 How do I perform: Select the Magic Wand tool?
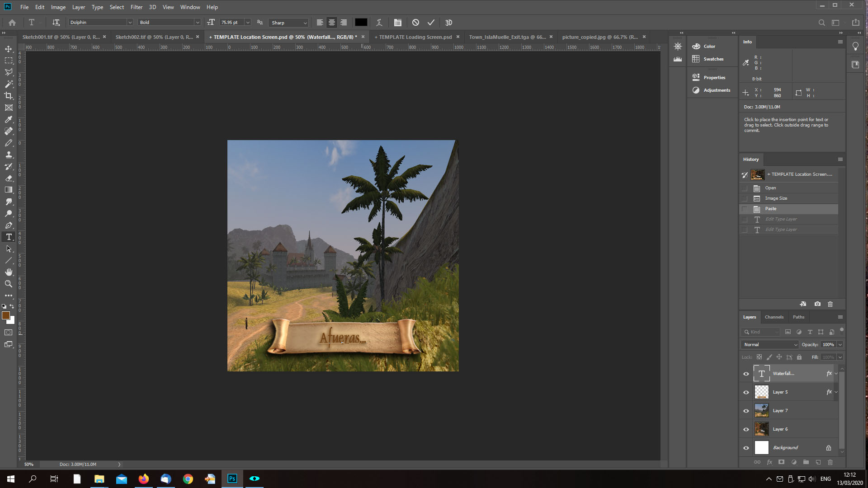click(x=9, y=84)
